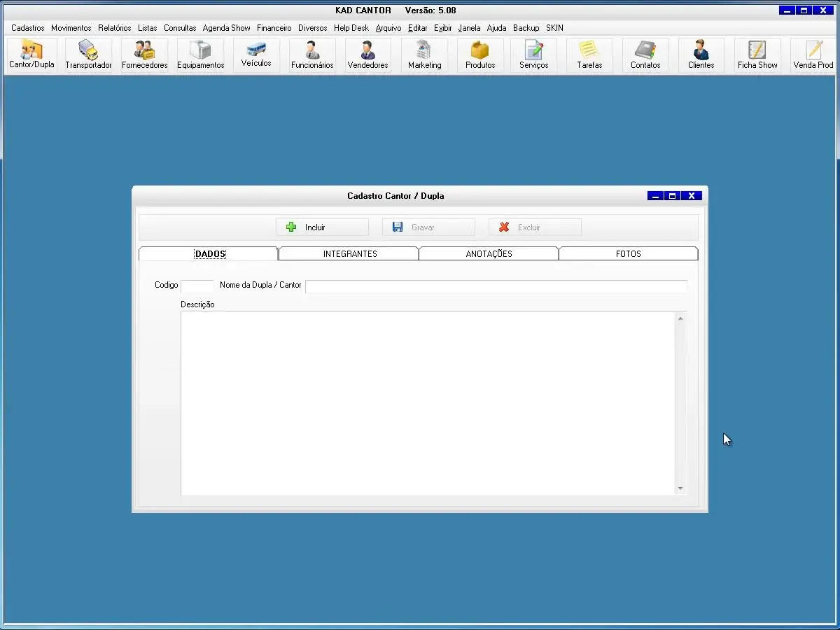Open Fornecedores from the toolbar
Viewport: 840px width, 630px height.
click(144, 55)
